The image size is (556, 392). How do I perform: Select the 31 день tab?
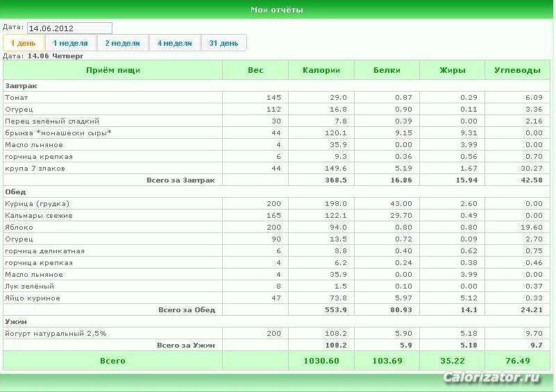pyautogui.click(x=224, y=43)
